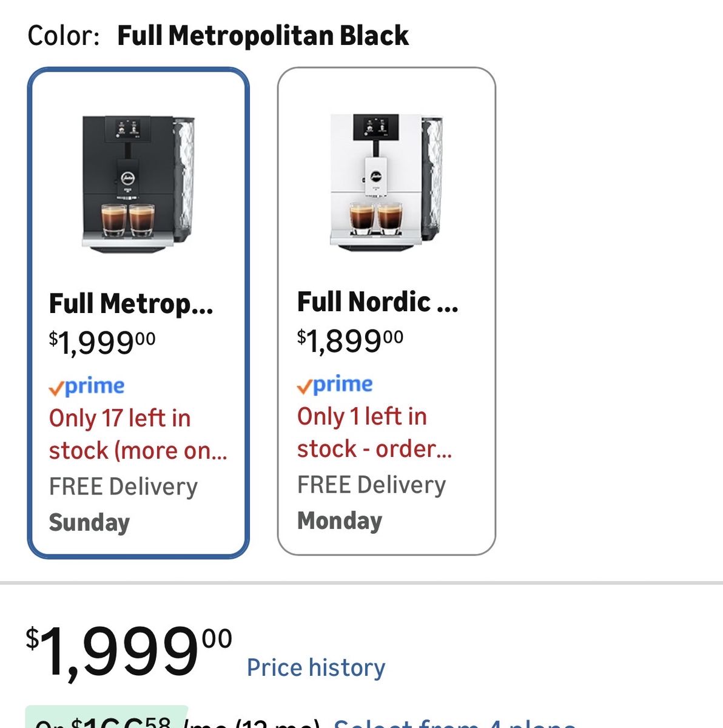This screenshot has height=728, width=723.
Task: Open the Price history link
Action: pos(316,667)
